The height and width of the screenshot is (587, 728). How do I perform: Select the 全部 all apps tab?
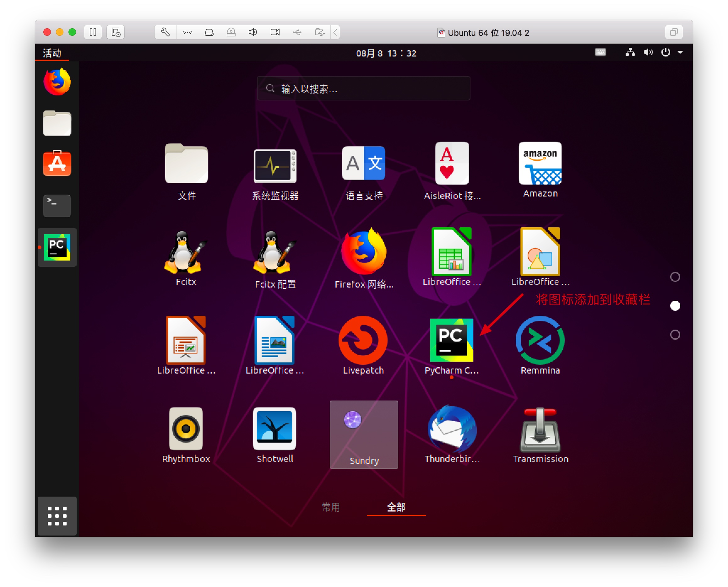pyautogui.click(x=396, y=507)
